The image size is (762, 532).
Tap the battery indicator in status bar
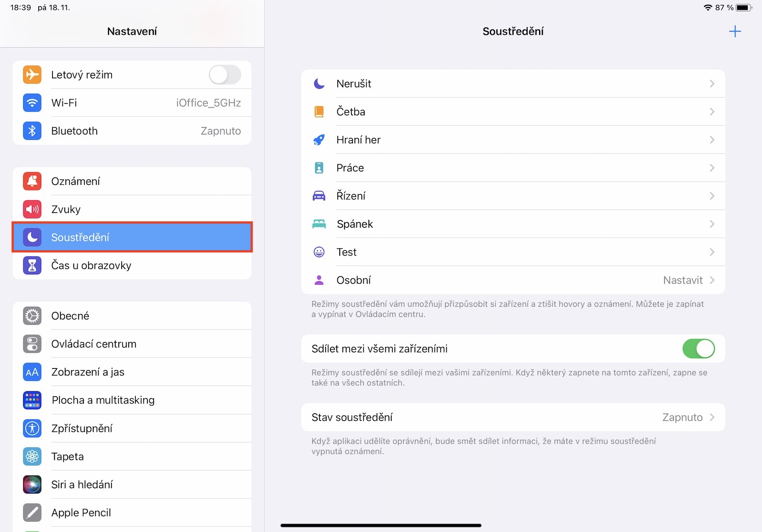click(744, 7)
